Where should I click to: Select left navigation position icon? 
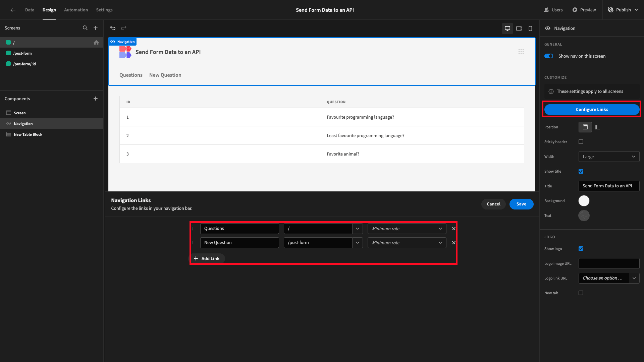click(598, 127)
